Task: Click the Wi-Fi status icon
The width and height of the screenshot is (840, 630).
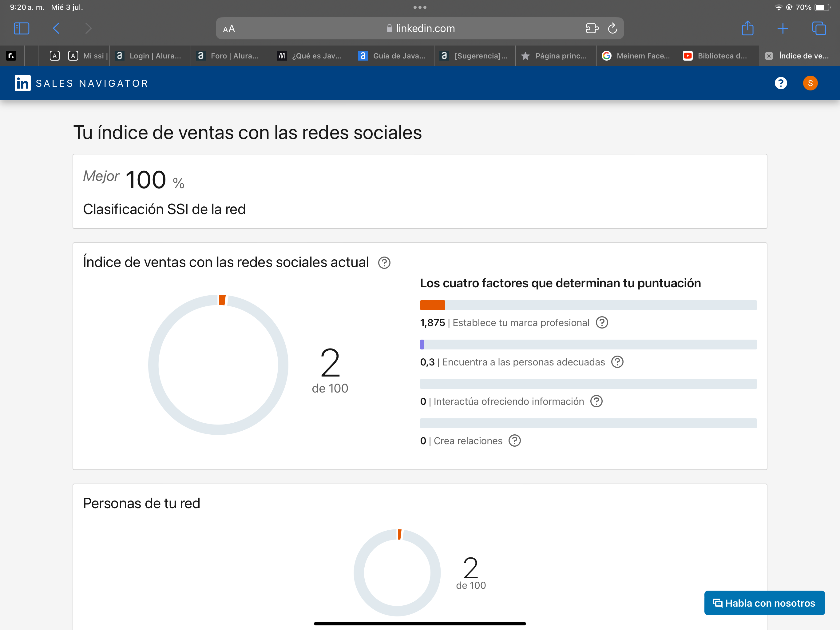Action: click(779, 7)
